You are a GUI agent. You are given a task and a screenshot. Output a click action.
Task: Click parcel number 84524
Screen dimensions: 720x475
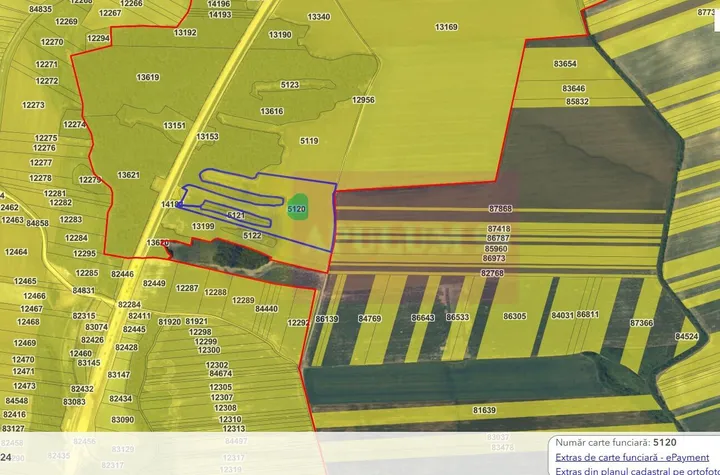686,337
